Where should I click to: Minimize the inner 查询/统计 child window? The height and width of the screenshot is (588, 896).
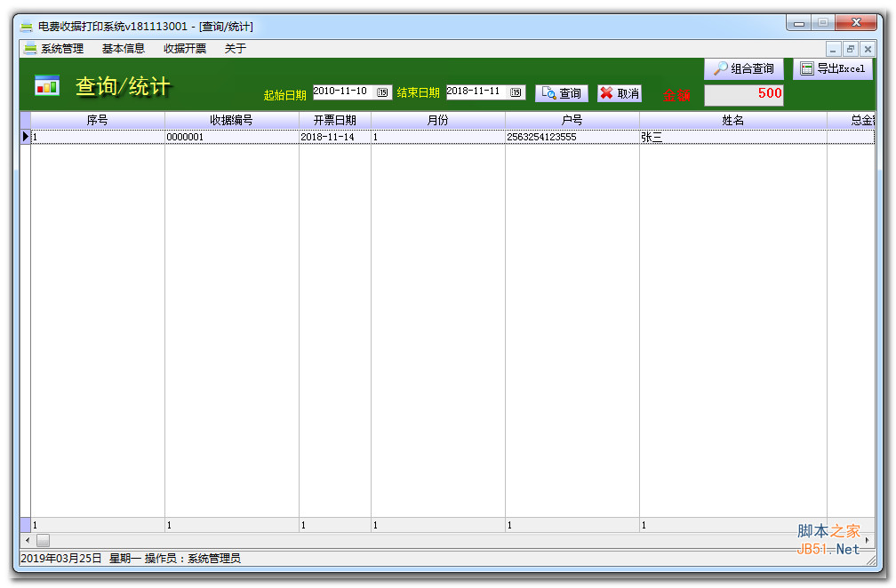coord(833,49)
